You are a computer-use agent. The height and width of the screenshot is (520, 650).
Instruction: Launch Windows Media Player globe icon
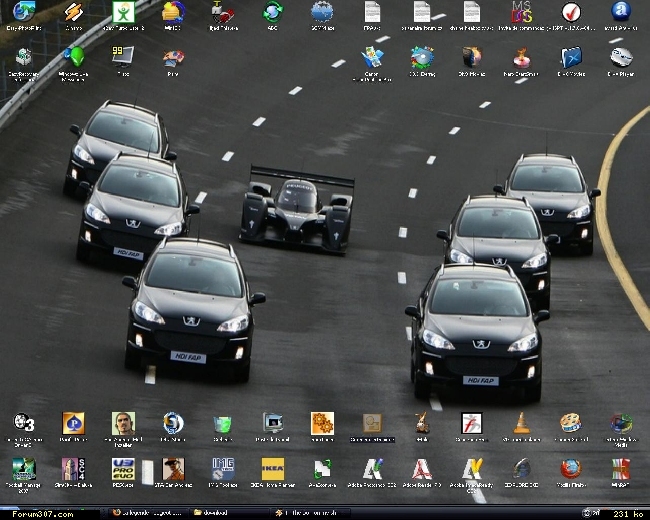pyautogui.click(x=621, y=424)
